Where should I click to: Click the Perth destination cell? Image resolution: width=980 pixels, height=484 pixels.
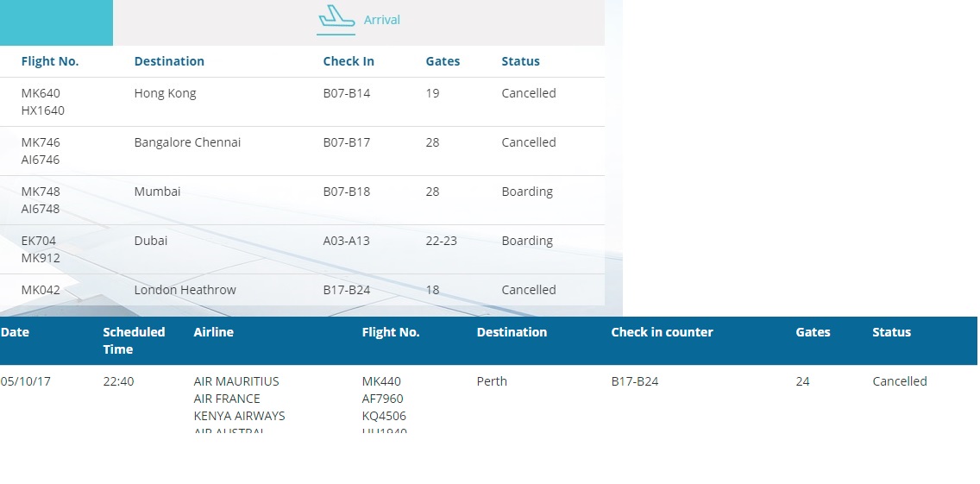492,381
